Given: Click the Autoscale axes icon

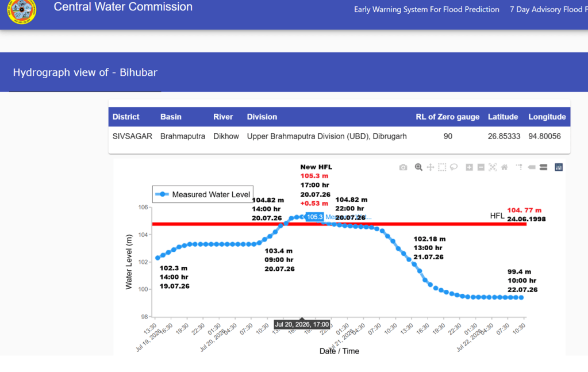Looking at the screenshot, I should pyautogui.click(x=493, y=167).
